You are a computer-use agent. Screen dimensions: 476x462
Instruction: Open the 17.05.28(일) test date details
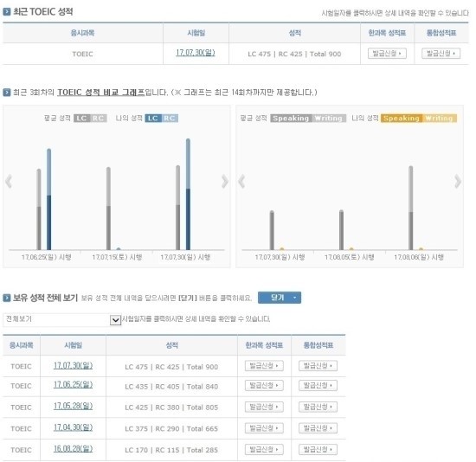74,406
